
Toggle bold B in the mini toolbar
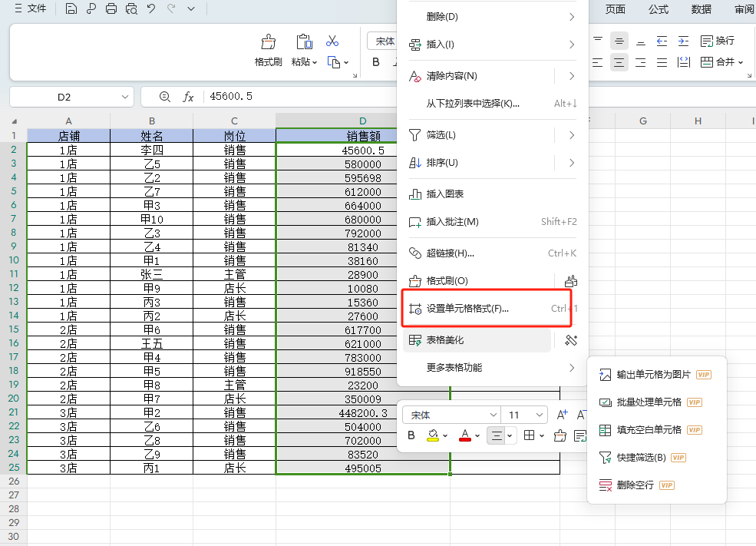pos(411,435)
